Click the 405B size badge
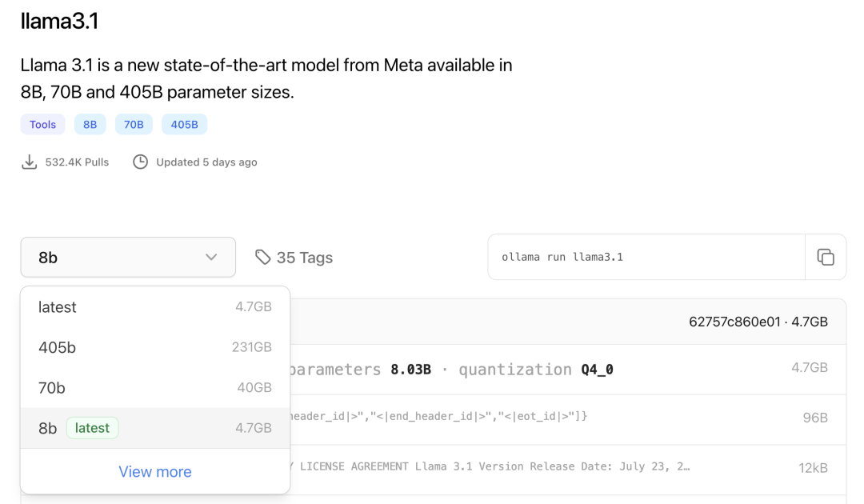 coord(184,125)
